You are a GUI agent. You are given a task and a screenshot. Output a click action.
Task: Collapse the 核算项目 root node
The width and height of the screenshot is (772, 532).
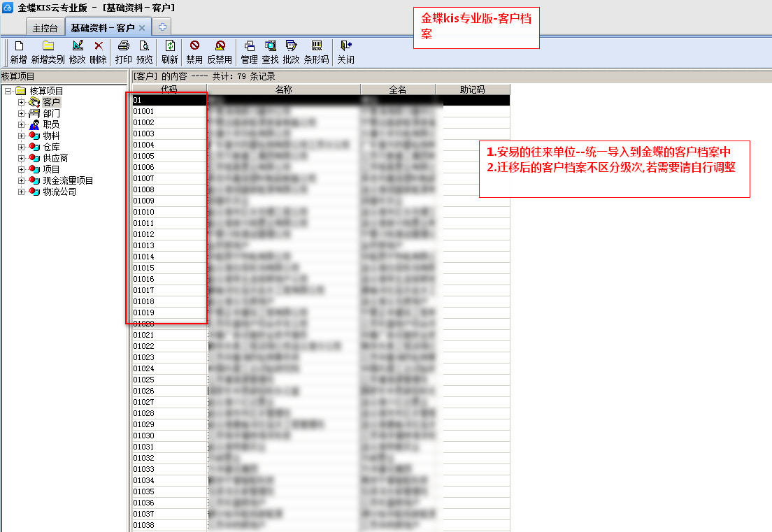[8, 92]
